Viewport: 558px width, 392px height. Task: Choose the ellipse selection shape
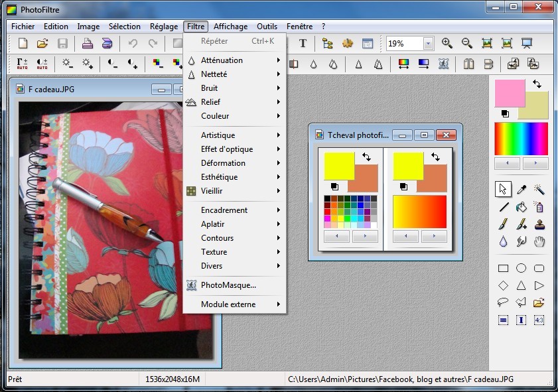click(521, 268)
